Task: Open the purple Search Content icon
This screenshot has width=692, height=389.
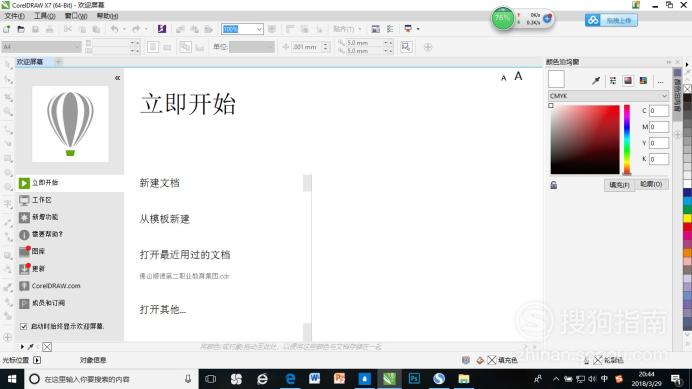Action: pyautogui.click(x=162, y=29)
